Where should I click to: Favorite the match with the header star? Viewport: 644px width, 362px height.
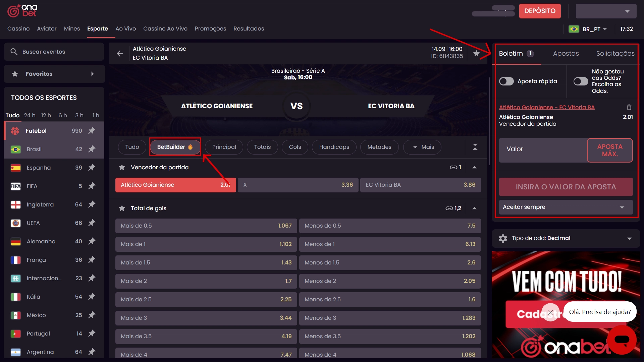coord(476,53)
